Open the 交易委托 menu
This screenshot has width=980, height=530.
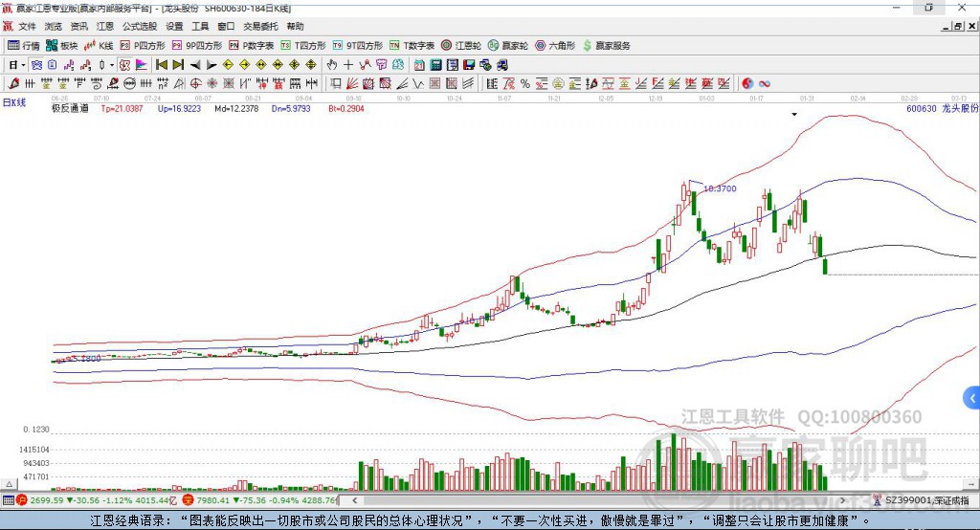pyautogui.click(x=260, y=26)
